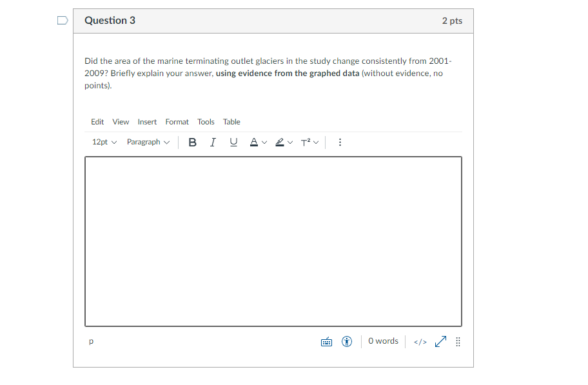Screen dimensions: 588x385
Task: Flag Question 3 with the bookmark icon
Action: (63, 20)
